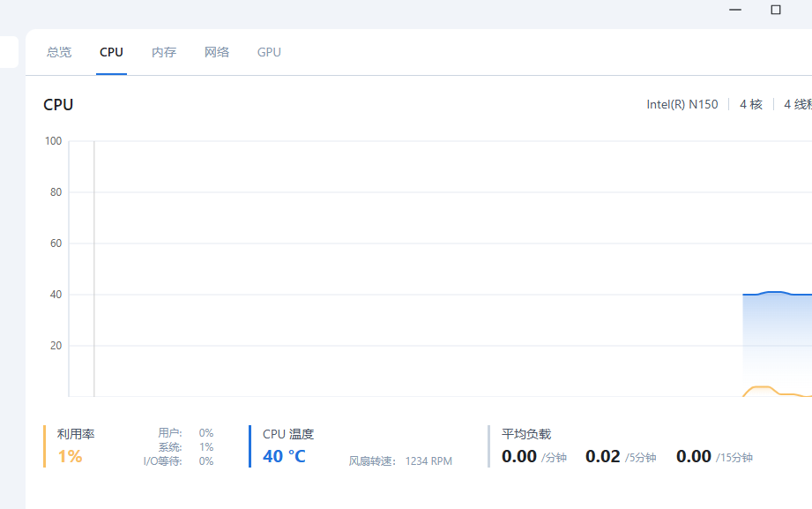Click the 0.02 five-minute load average

point(603,456)
